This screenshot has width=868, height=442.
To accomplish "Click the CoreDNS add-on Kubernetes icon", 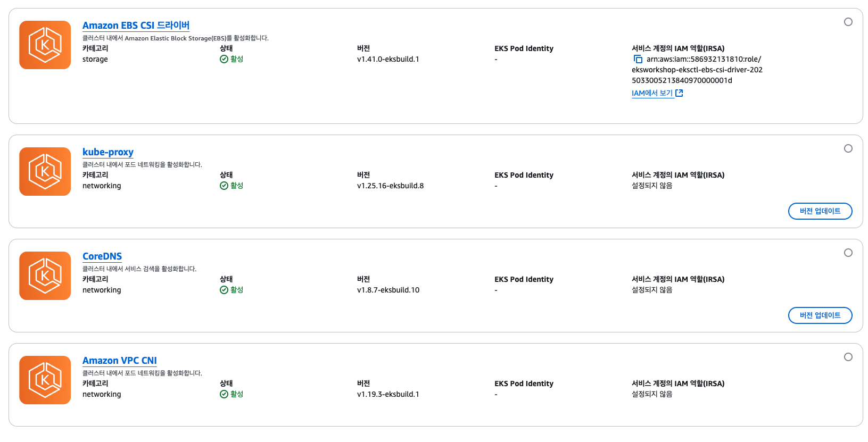I will [45, 276].
